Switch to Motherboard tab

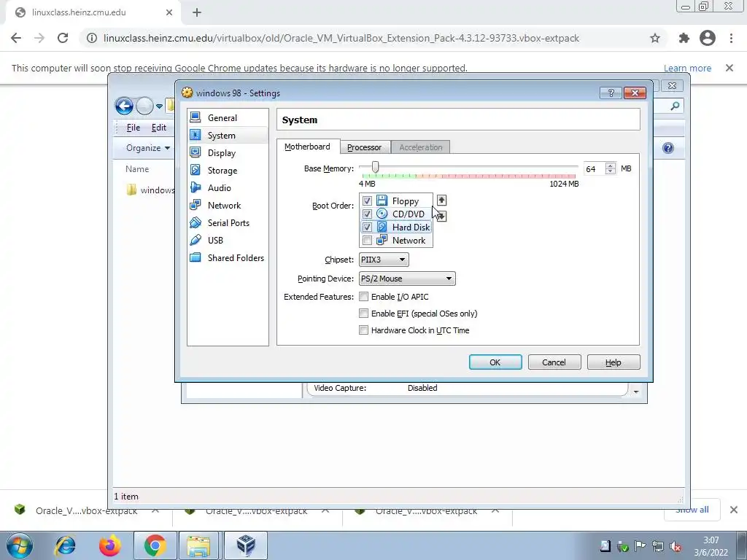[308, 147]
